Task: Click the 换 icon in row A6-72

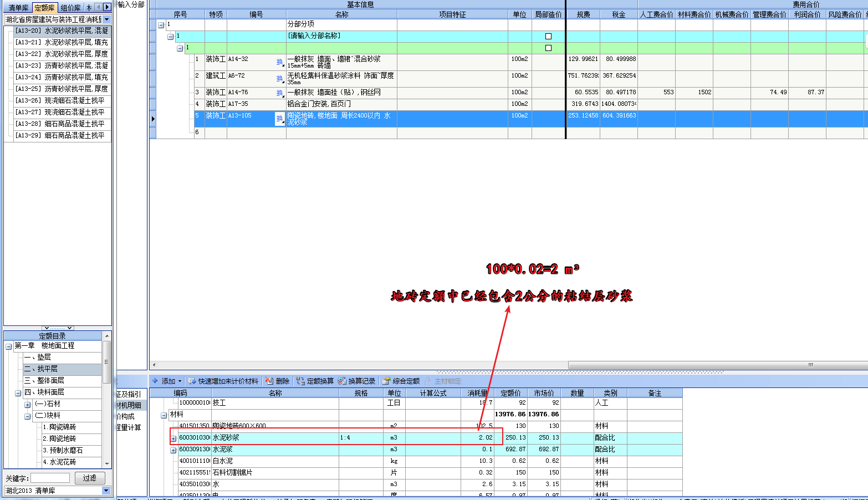Action: [x=280, y=79]
